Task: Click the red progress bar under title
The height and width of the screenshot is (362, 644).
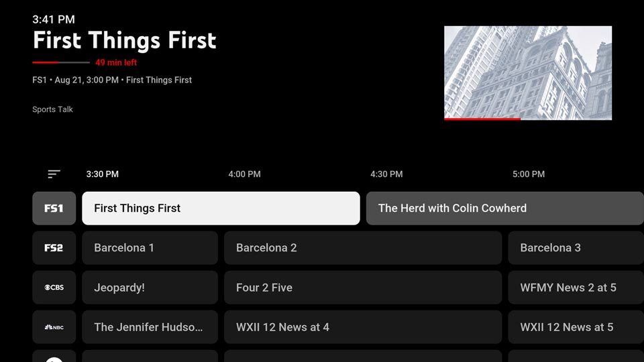Action: point(60,62)
